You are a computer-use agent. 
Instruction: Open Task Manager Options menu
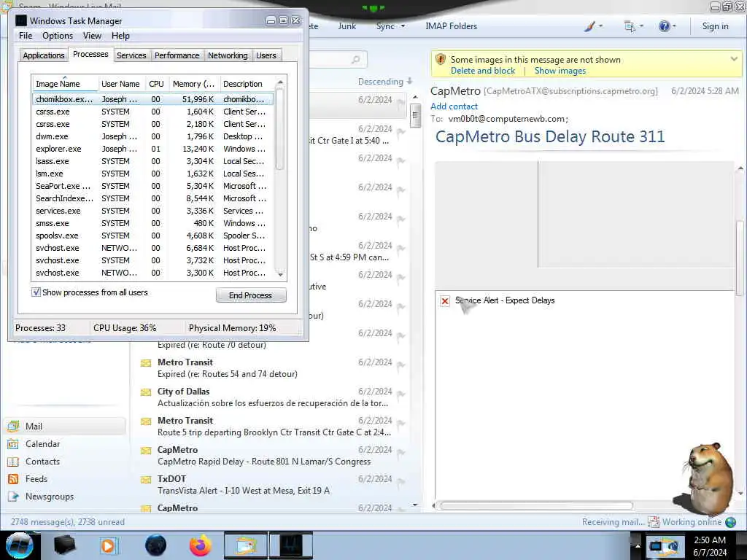(58, 36)
